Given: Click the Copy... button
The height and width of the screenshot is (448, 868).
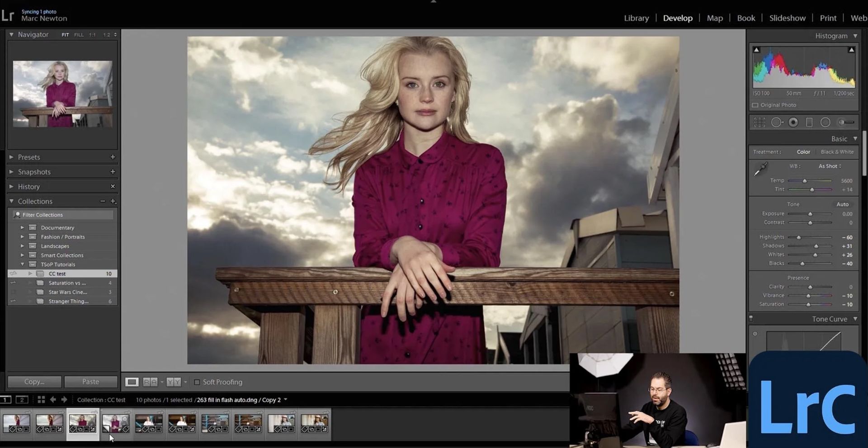Looking at the screenshot, I should [x=34, y=382].
